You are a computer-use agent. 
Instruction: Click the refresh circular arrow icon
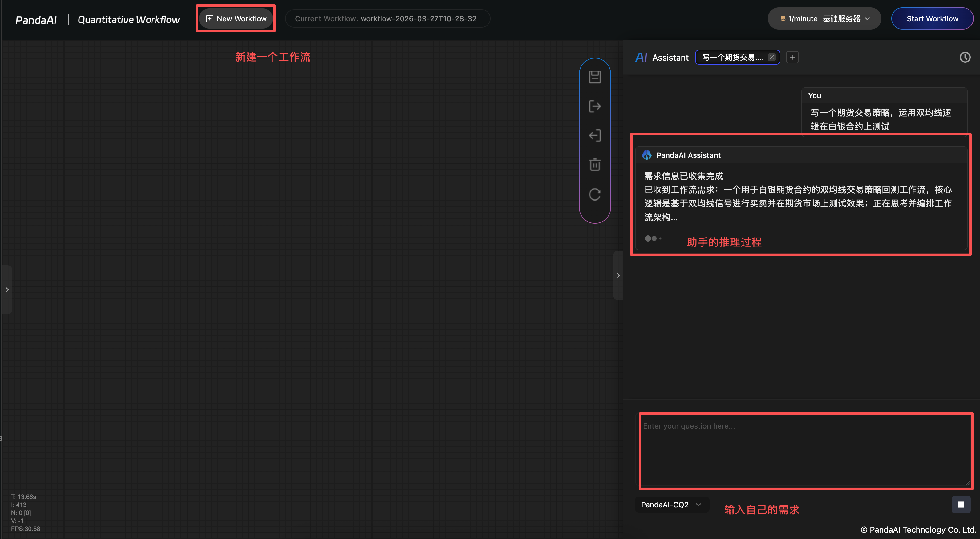(595, 194)
